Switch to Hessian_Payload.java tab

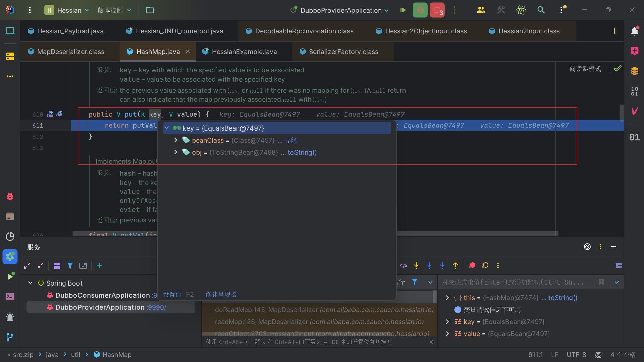pyautogui.click(x=66, y=31)
